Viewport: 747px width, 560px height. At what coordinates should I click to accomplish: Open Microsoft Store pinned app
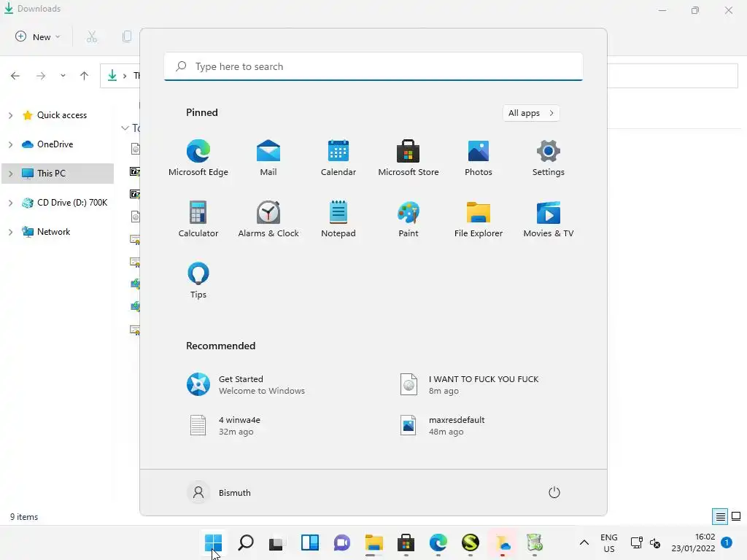(409, 157)
